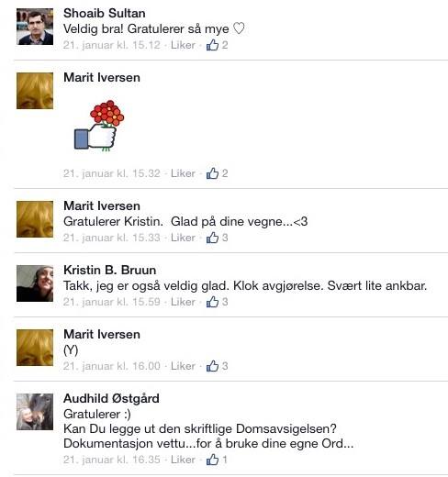Open timestamp '21. januar kl. 16.35'
Image resolution: width=448 pixels, height=477 pixels.
tap(112, 460)
